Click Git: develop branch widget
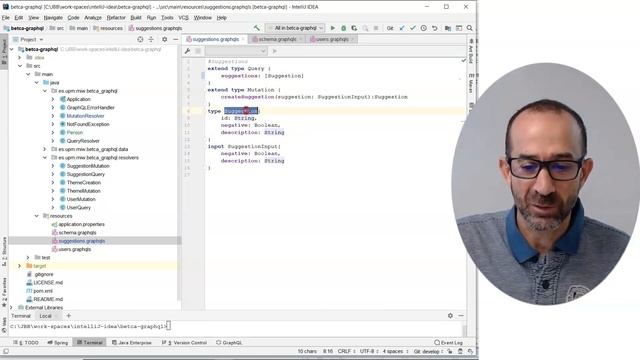The height and width of the screenshot is (360, 640). [428, 351]
